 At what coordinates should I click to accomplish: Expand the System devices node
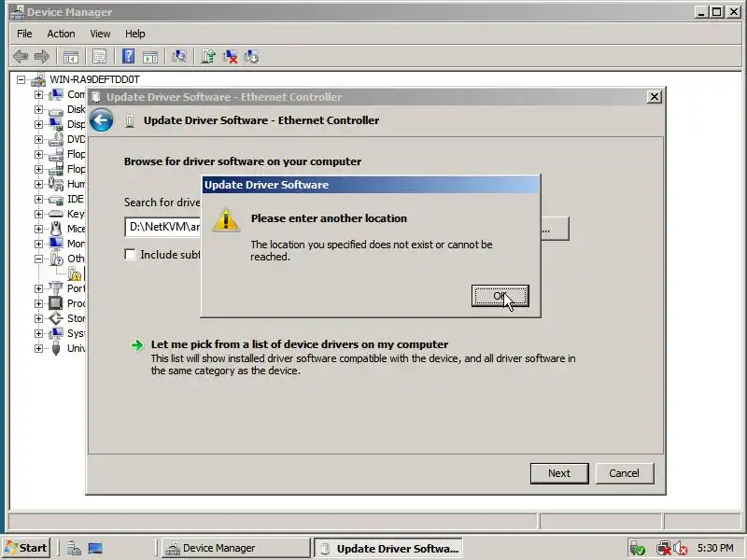click(38, 333)
